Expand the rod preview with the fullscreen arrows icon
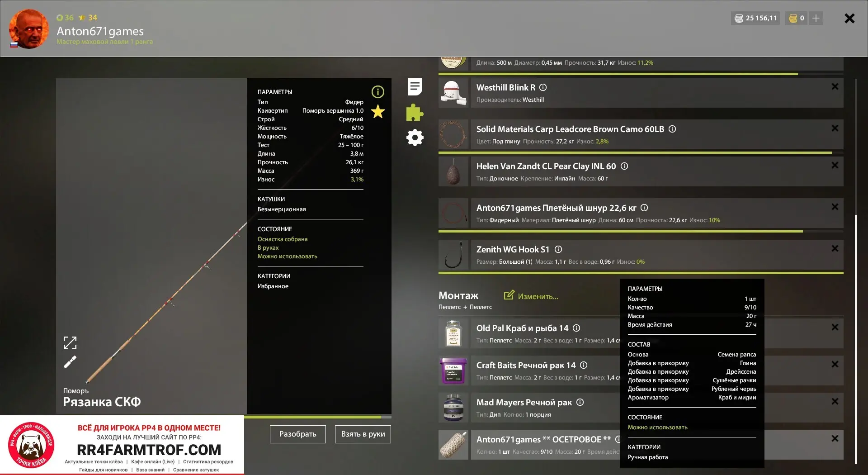This screenshot has height=475, width=868. point(70,343)
